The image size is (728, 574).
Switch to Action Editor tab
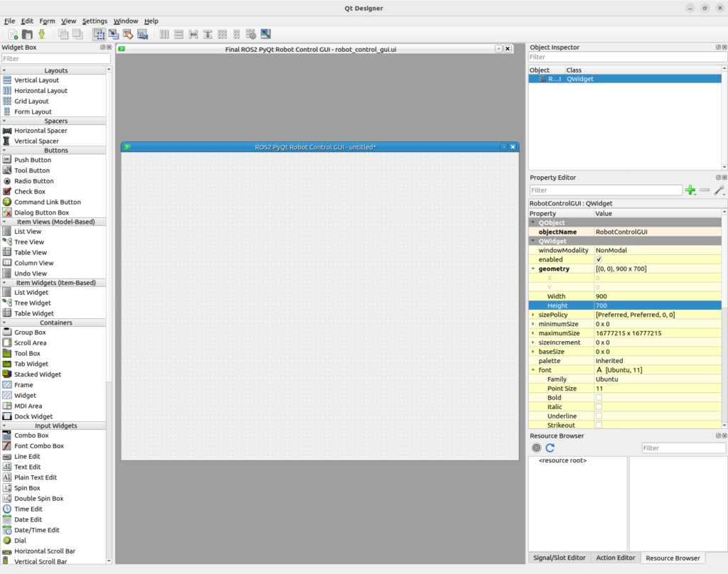[615, 558]
